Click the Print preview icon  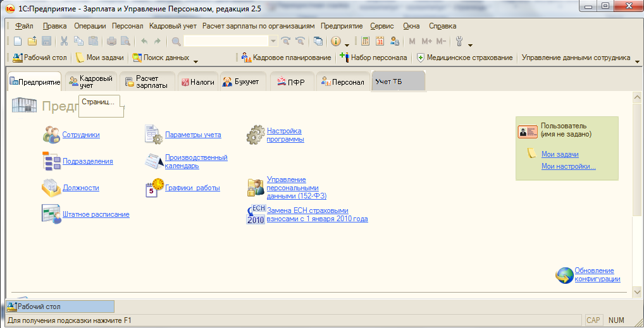coord(126,41)
